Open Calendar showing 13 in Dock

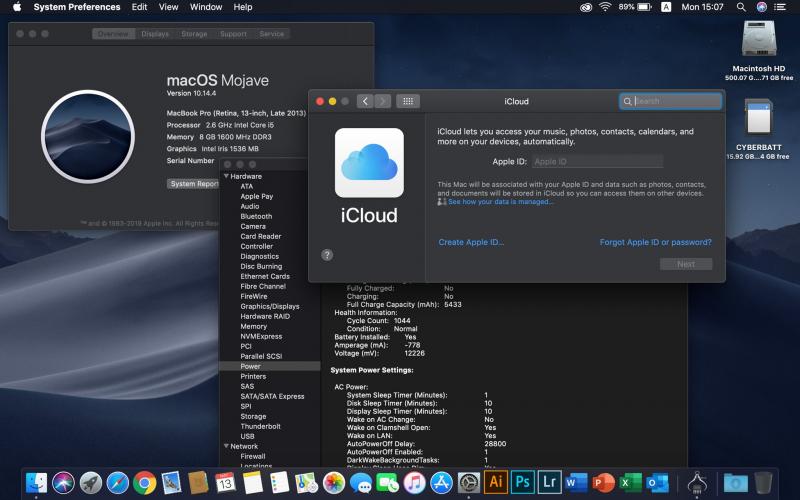click(x=226, y=483)
